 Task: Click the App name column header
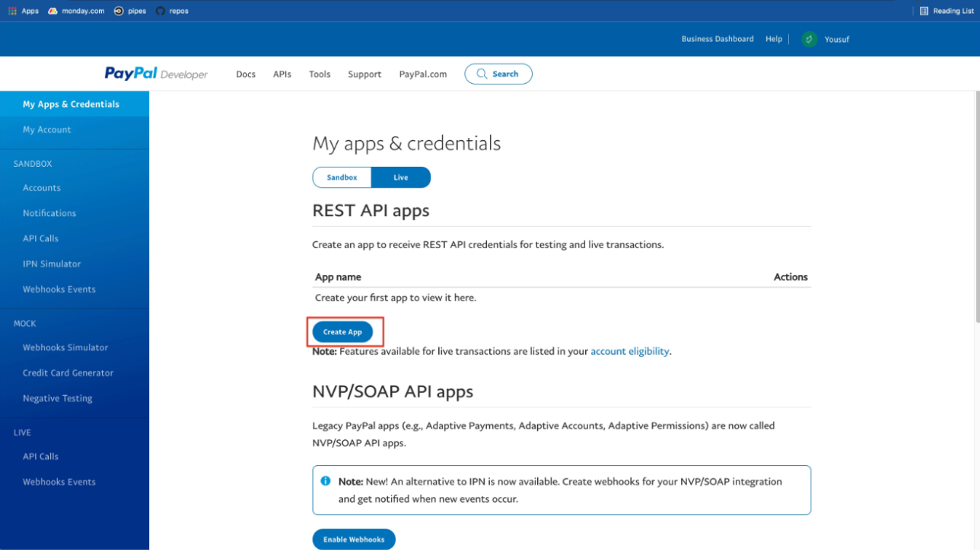338,277
